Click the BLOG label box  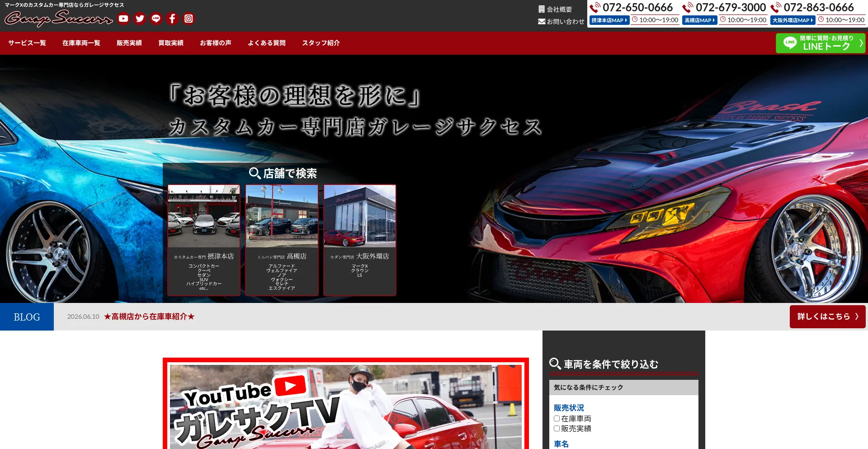pos(27,317)
